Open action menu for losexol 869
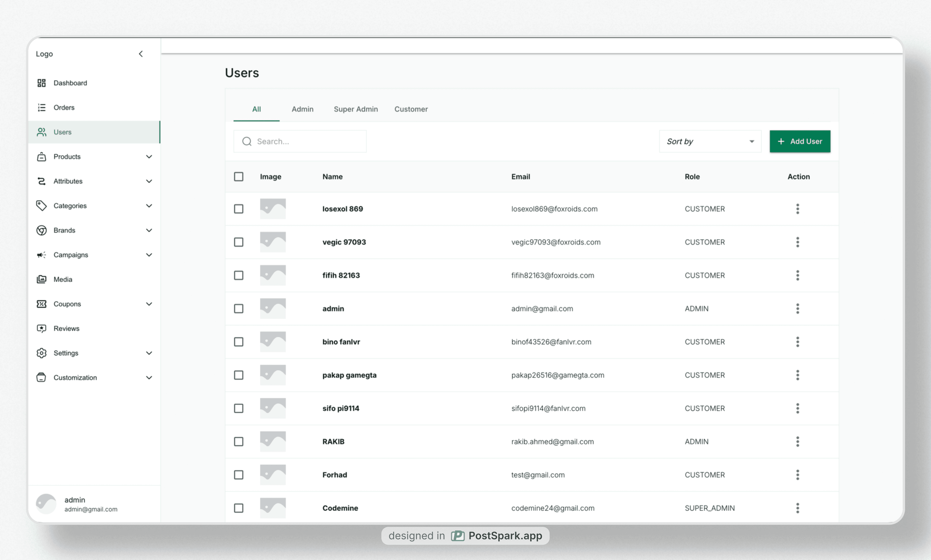931x560 pixels. click(x=797, y=209)
